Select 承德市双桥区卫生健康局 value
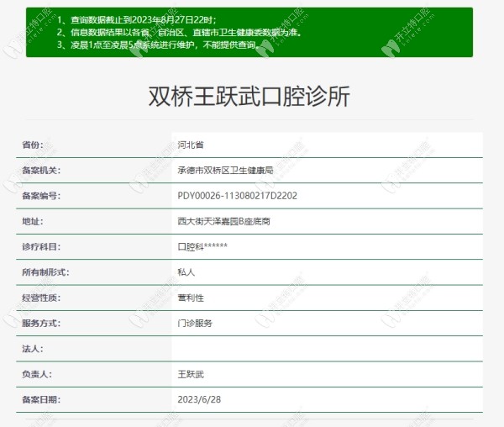 click(x=225, y=170)
